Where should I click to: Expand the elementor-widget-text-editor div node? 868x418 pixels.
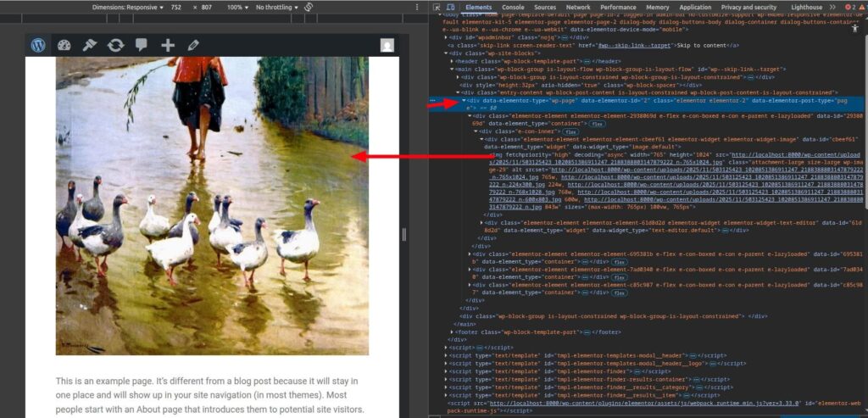click(x=481, y=222)
